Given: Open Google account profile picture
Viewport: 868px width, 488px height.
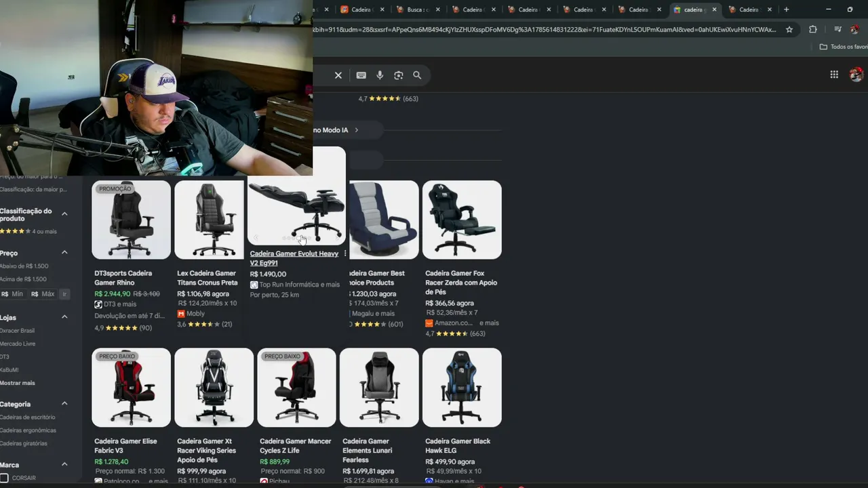Looking at the screenshot, I should pyautogui.click(x=856, y=75).
